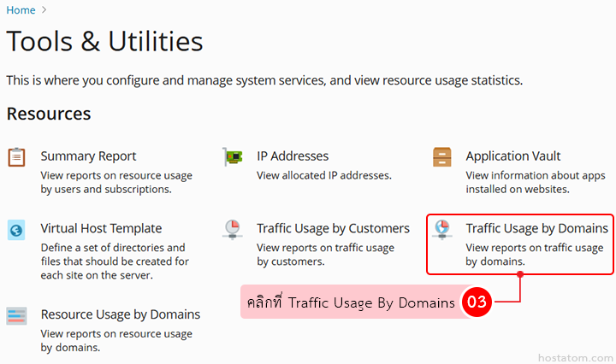Open Traffic Usage by Customers link
This screenshot has width=616, height=364.
point(333,228)
